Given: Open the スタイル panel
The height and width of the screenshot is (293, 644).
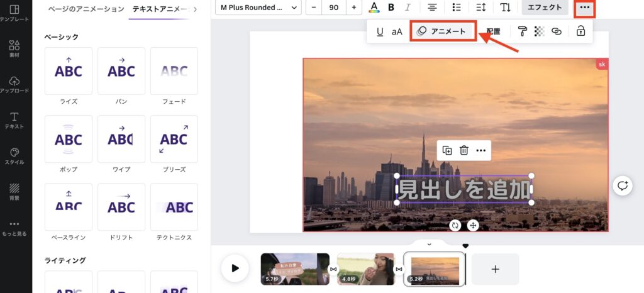Looking at the screenshot, I should pyautogui.click(x=15, y=156).
